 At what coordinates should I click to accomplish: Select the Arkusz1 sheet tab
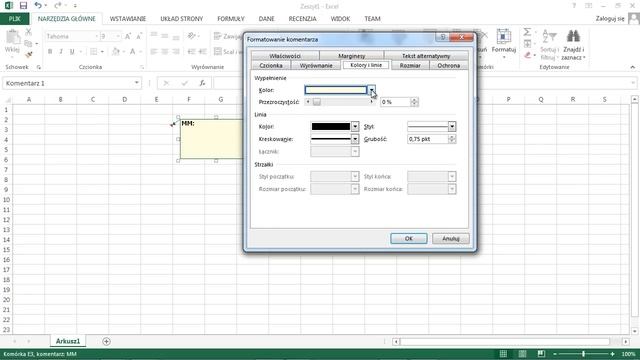tap(68, 341)
